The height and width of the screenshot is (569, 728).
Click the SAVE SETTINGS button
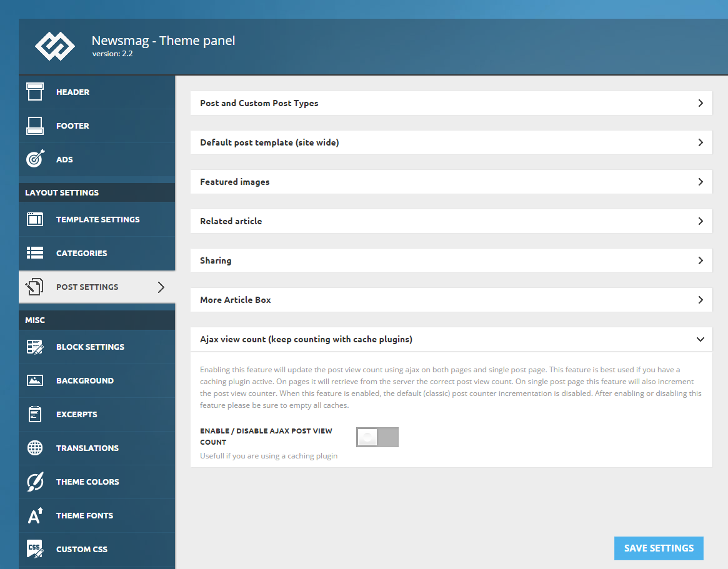pyautogui.click(x=659, y=548)
